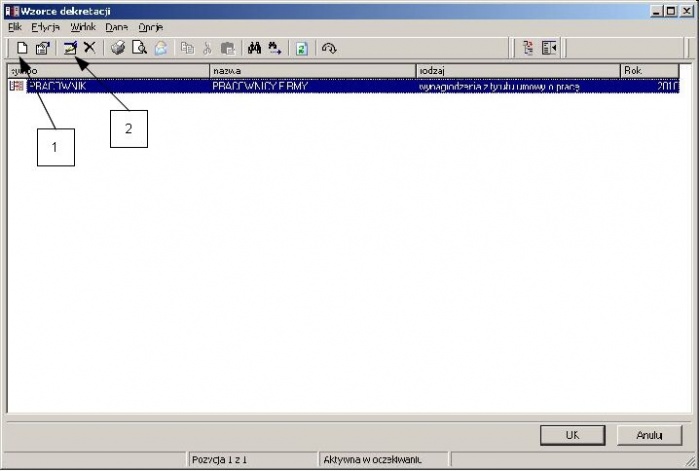Click the Cut scissors toolbar icon

[207, 48]
